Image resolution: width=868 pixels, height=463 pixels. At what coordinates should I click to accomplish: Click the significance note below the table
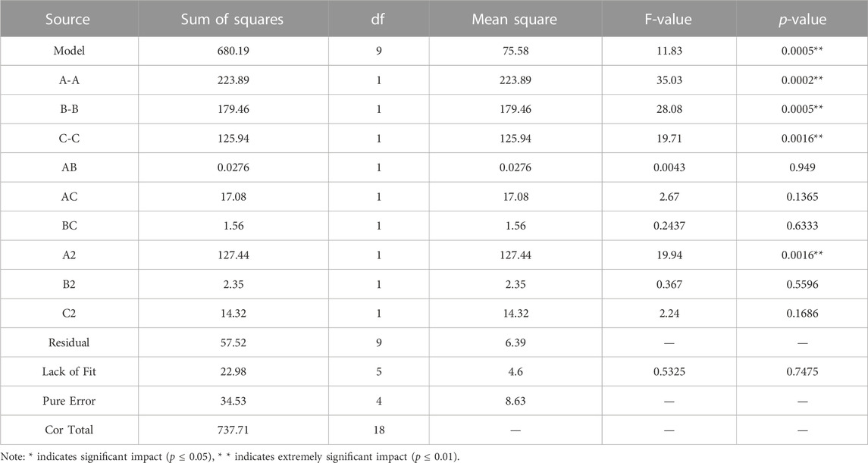[230, 457]
